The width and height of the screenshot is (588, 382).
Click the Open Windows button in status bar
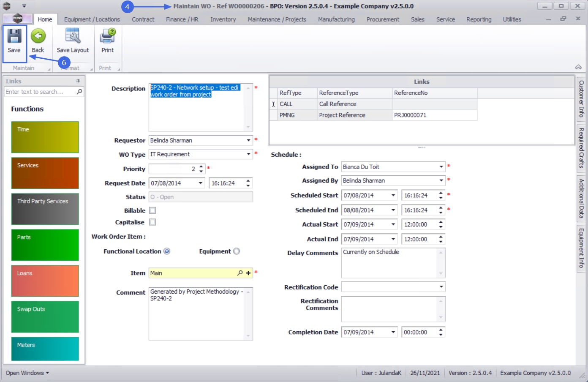coord(27,373)
